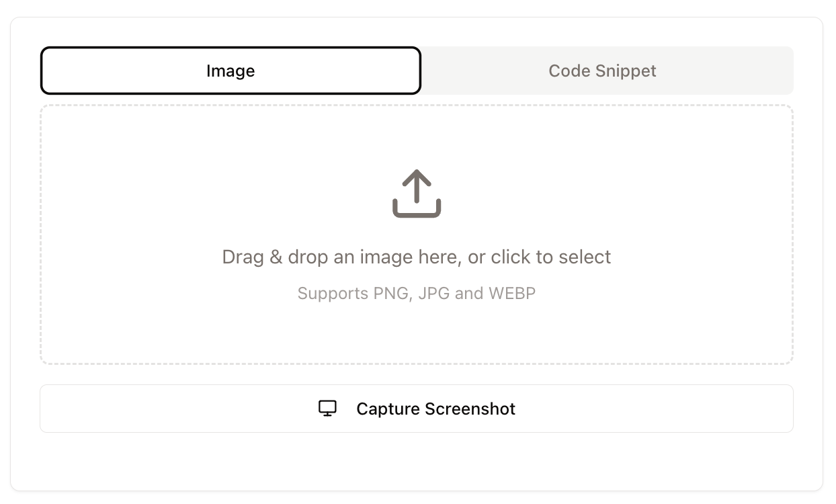This screenshot has width=836, height=504.
Task: Switch to the Code Snippet tab
Action: [602, 71]
